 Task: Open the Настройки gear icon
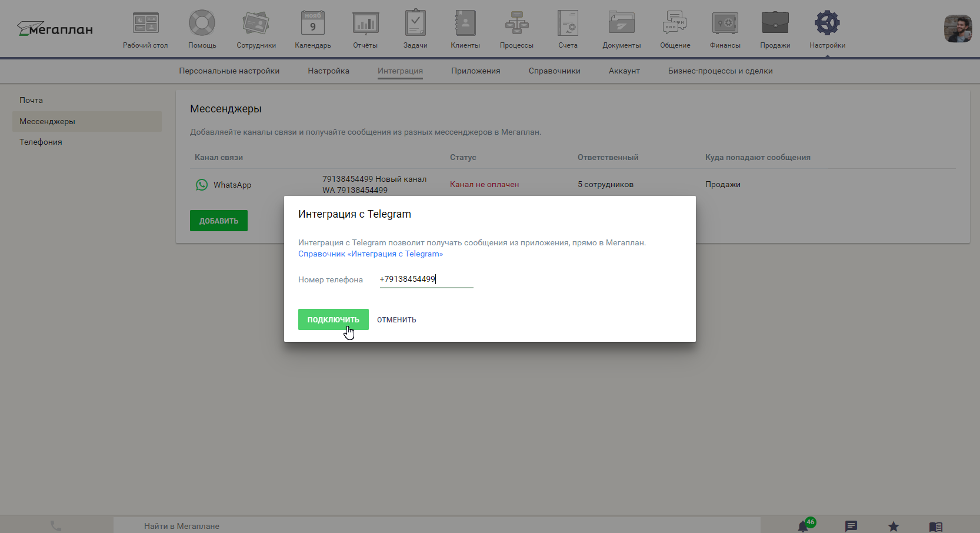827,24
